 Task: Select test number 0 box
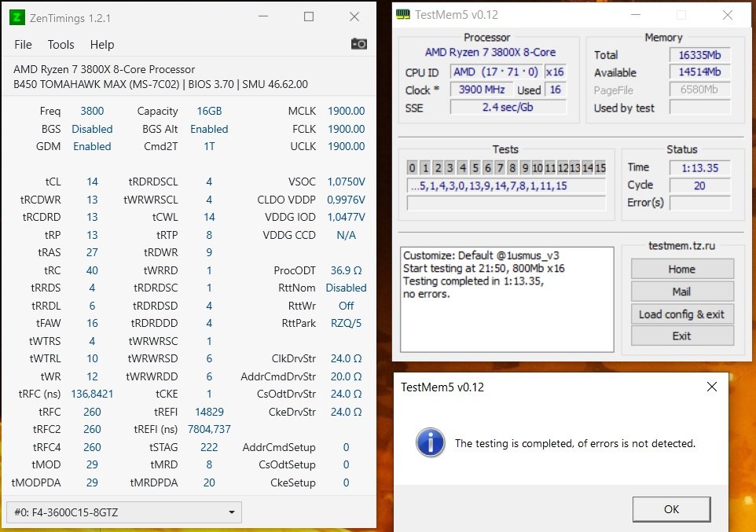(412, 168)
